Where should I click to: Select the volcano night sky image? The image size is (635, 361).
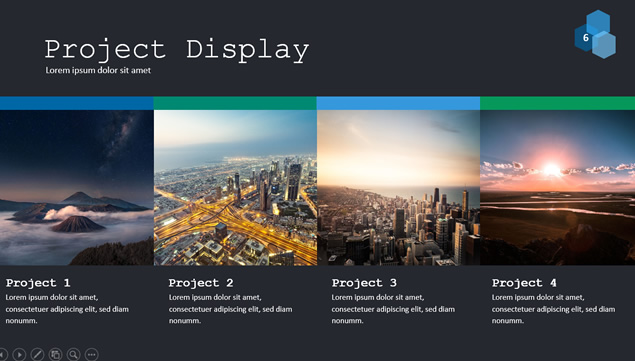click(x=77, y=188)
